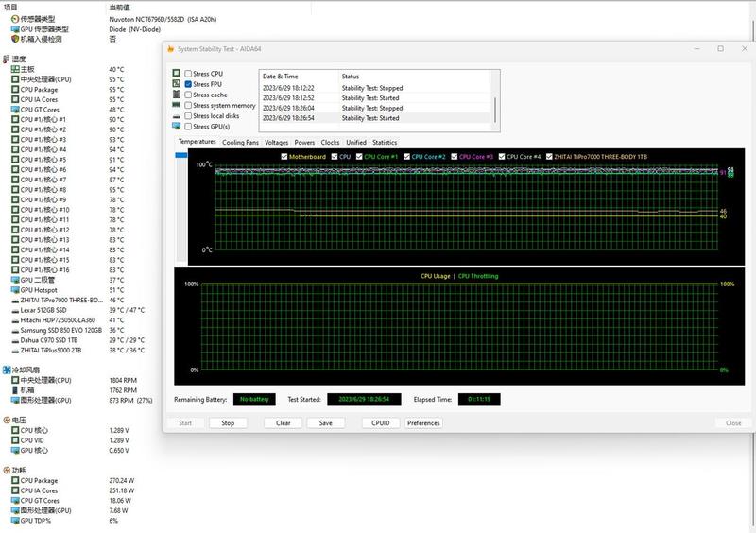Open the Powers tab
Image resolution: width=756 pixels, height=533 pixels.
click(304, 143)
